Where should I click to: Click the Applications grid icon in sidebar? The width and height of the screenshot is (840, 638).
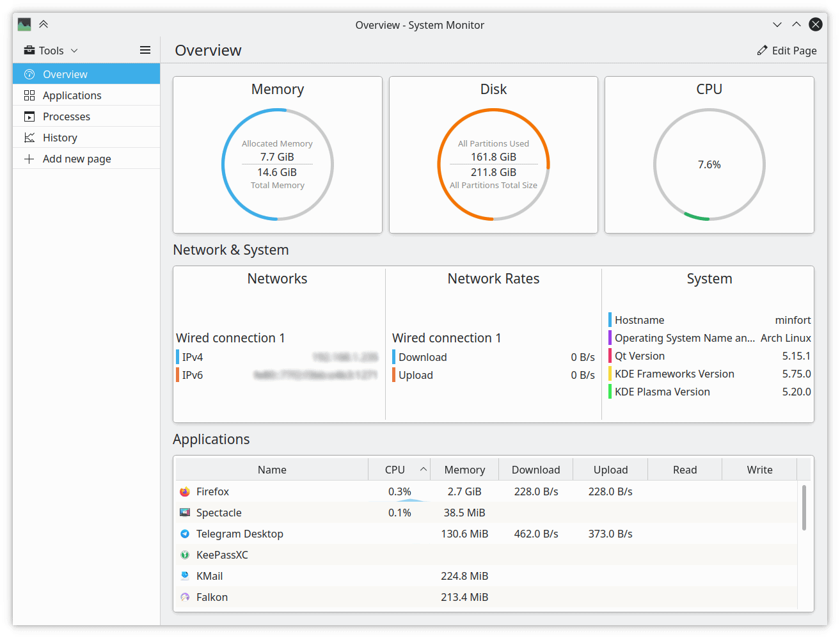tap(29, 95)
